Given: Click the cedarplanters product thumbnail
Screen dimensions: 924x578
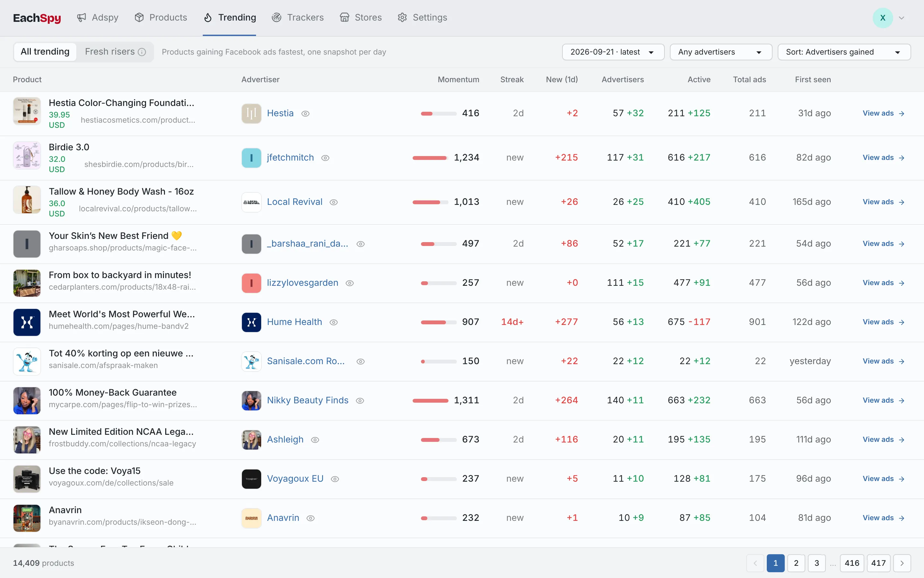Looking at the screenshot, I should pyautogui.click(x=27, y=283).
